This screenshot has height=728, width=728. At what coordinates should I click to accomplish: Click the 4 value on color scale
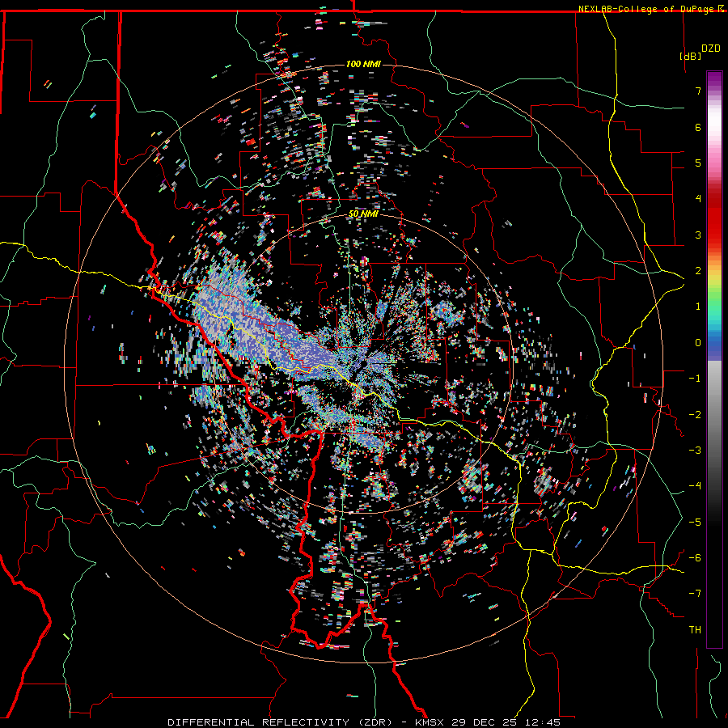pyautogui.click(x=698, y=199)
